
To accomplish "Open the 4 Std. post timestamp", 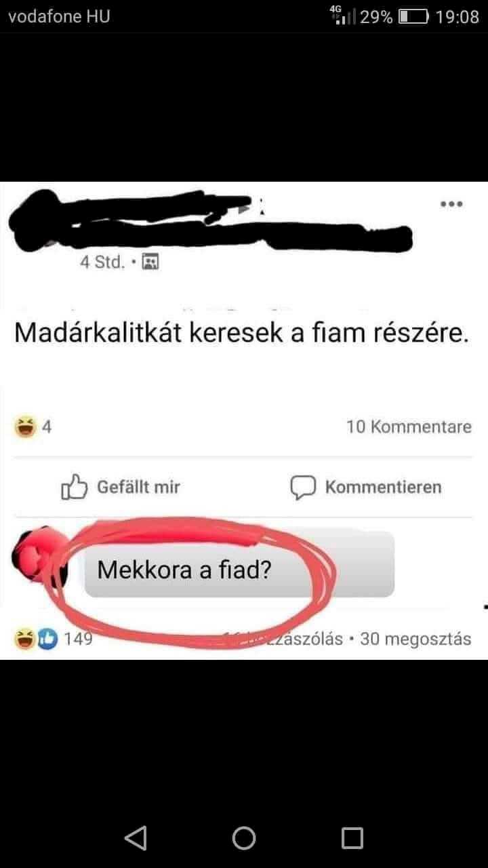I will [102, 262].
